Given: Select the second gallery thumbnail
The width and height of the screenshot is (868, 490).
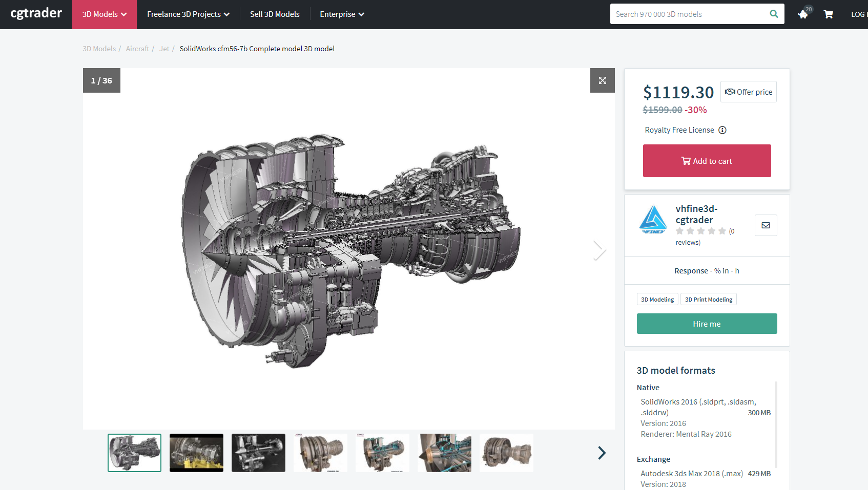Looking at the screenshot, I should pyautogui.click(x=196, y=453).
